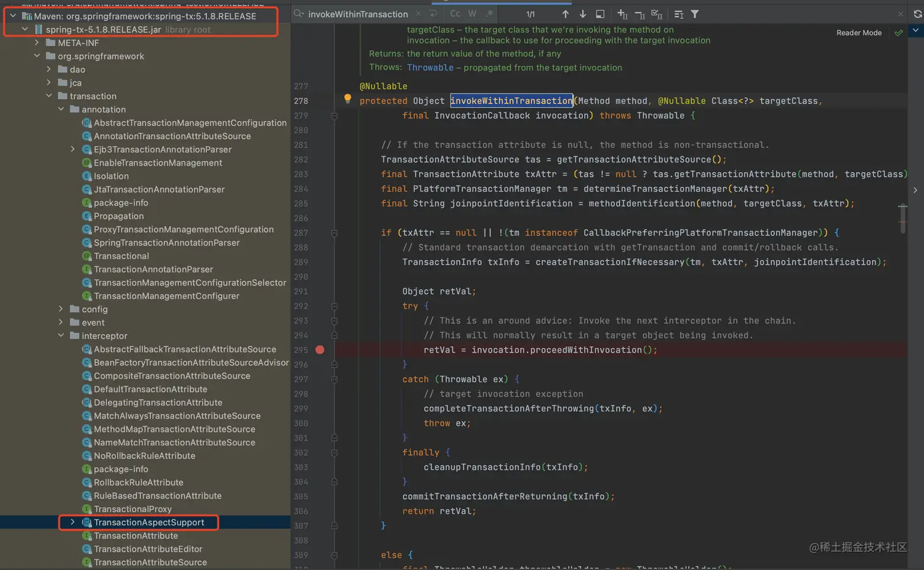Toggle Words (W) option in find bar

472,13
